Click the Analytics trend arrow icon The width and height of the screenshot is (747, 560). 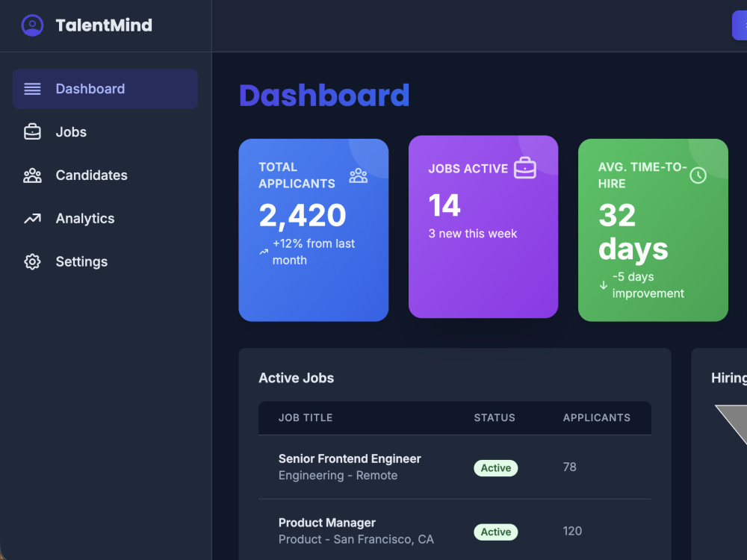click(x=32, y=219)
